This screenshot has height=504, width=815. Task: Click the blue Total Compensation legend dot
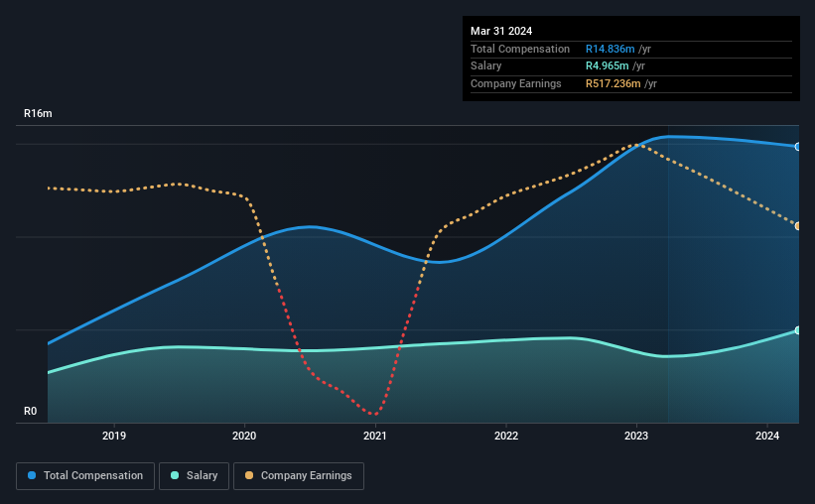pyautogui.click(x=32, y=475)
